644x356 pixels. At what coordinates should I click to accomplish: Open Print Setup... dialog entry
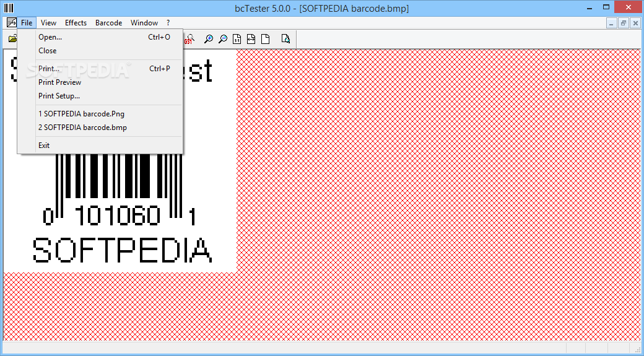100,96
